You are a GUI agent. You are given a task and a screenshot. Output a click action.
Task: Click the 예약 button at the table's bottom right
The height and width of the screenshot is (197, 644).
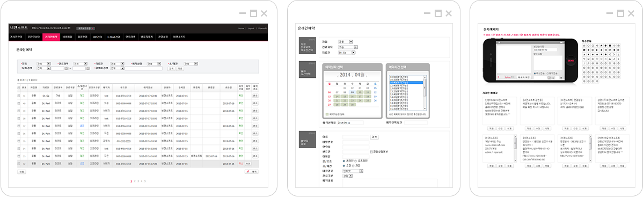click(252, 171)
